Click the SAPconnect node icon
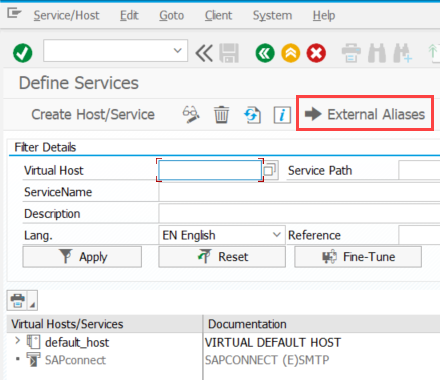440x380 pixels. (x=33, y=360)
